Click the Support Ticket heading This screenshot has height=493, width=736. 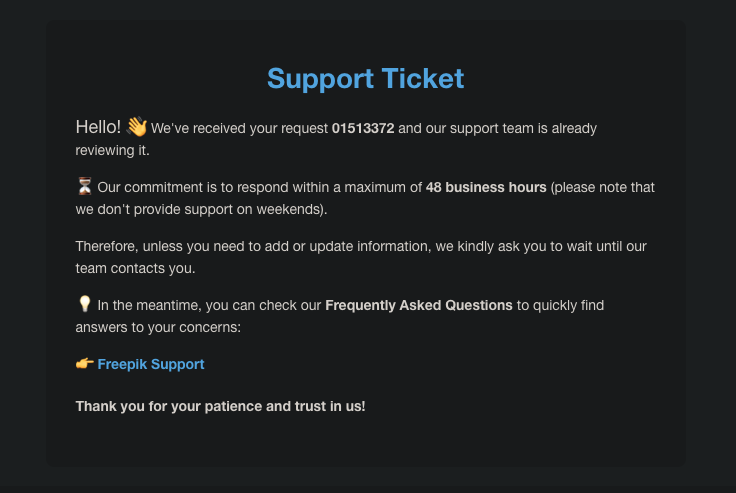point(366,78)
